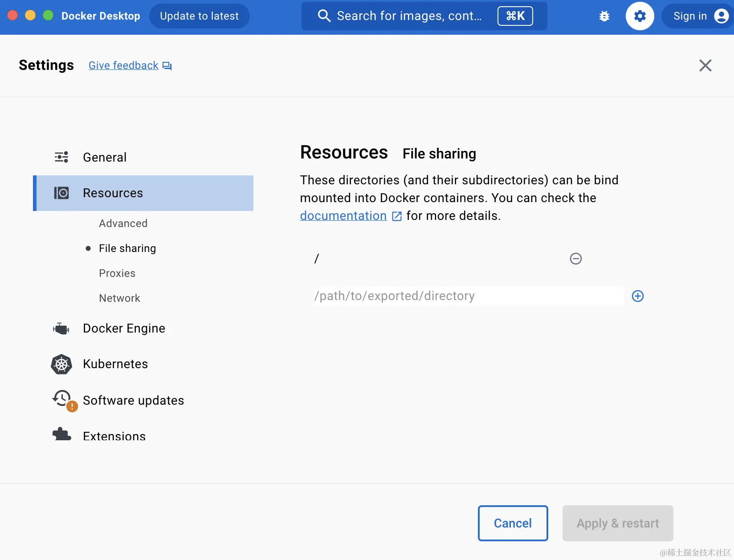The width and height of the screenshot is (734, 560).
Task: Click the external link icon beside documentation
Action: (x=397, y=216)
